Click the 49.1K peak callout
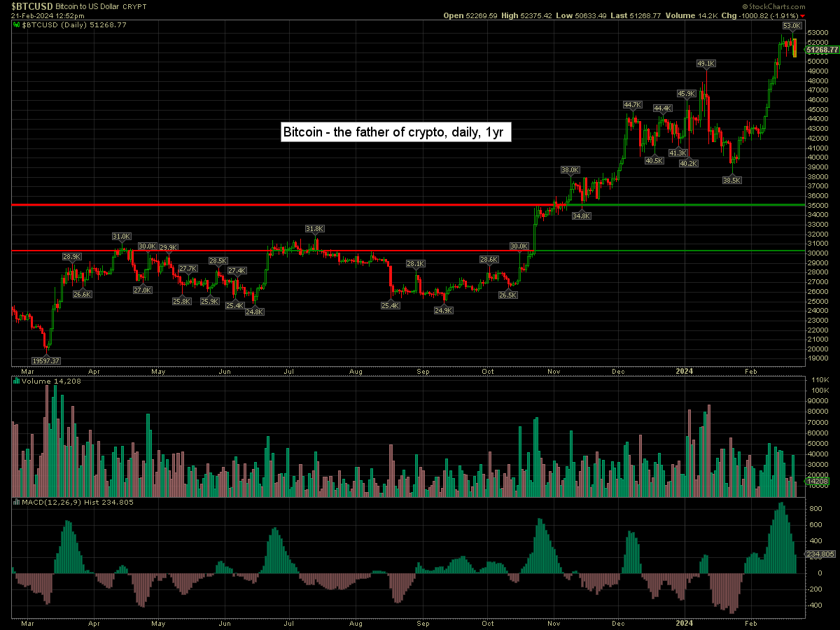The image size is (840, 630). [706, 64]
